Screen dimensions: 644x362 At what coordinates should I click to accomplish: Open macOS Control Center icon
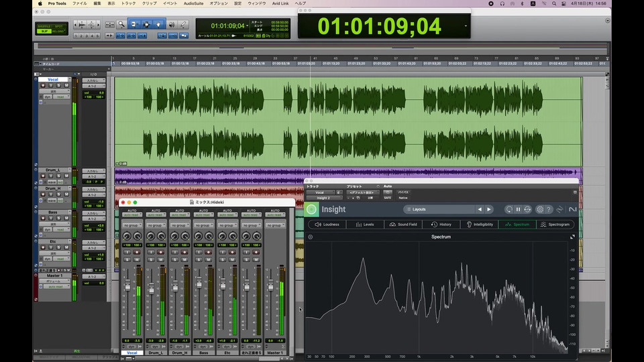[x=564, y=3]
